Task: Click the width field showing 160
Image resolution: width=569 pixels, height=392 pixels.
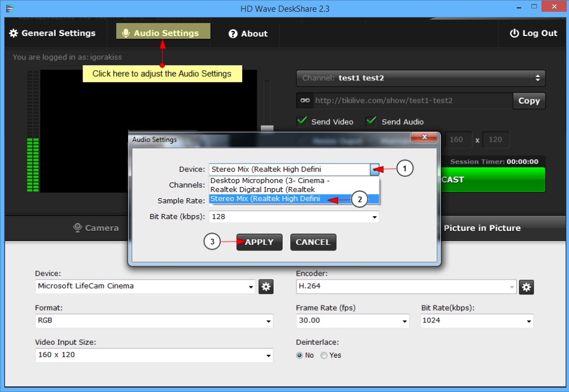Action: 458,139
